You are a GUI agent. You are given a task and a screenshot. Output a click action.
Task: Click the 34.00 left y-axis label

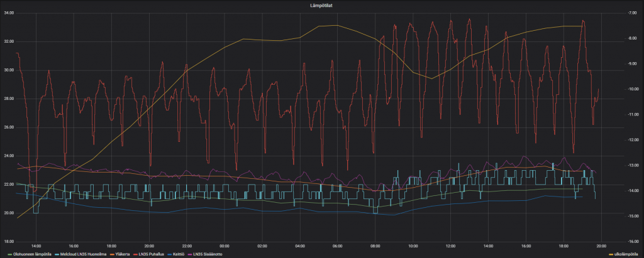9,13
